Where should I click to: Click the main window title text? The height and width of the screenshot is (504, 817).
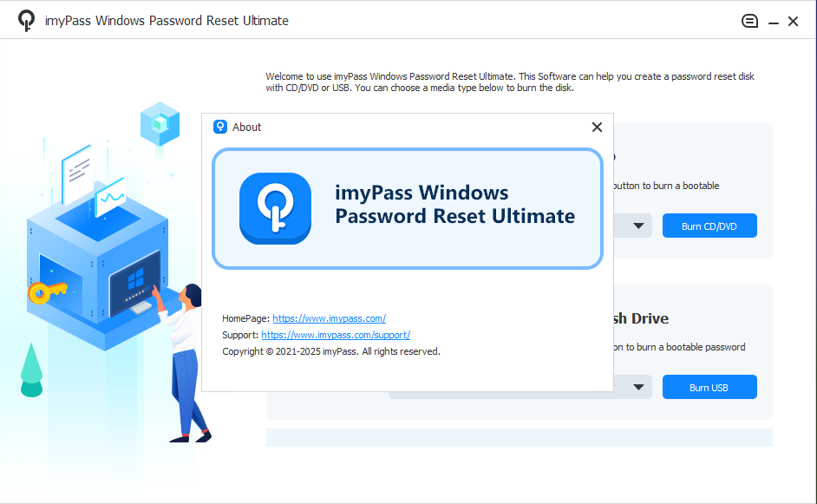click(167, 21)
